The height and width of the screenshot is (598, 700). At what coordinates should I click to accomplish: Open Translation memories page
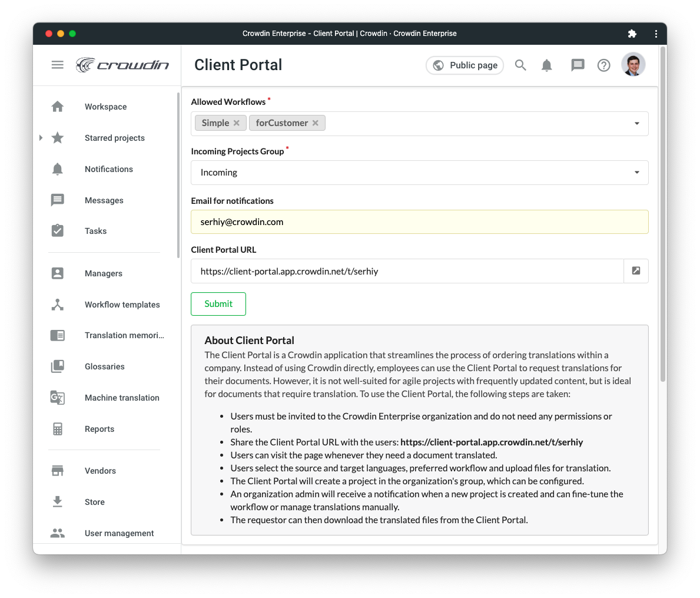pyautogui.click(x=125, y=335)
